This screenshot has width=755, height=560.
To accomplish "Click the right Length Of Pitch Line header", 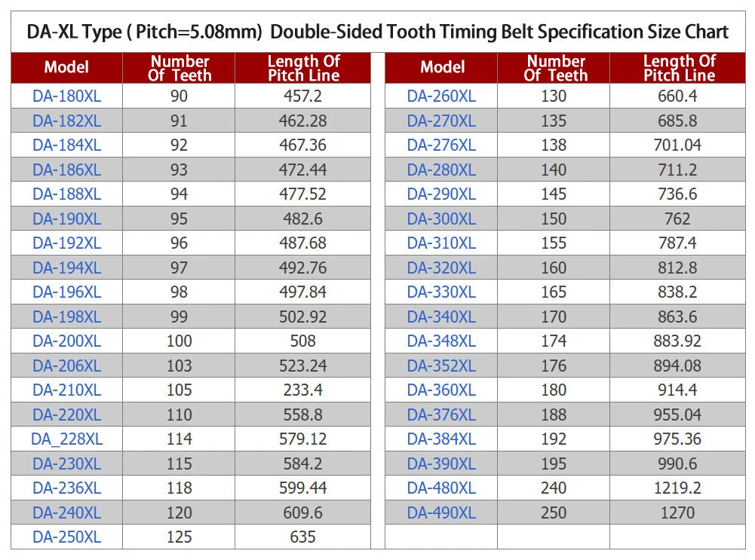I will click(679, 68).
